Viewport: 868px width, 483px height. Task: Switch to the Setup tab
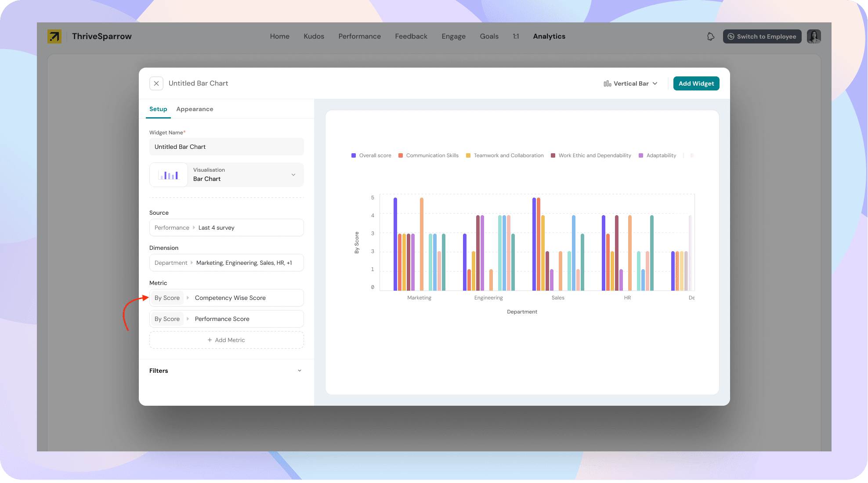(x=158, y=109)
